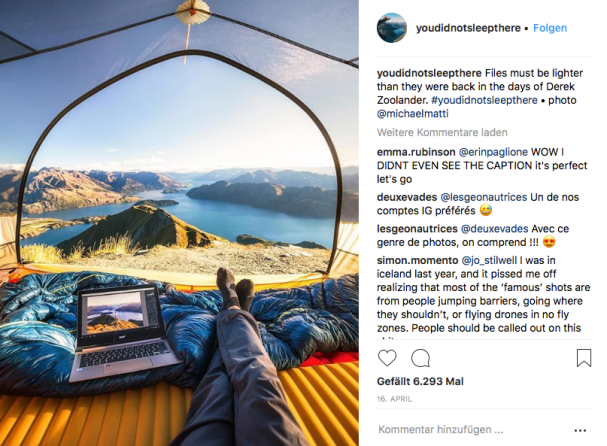Open the #youdidnotsleepthere hashtag
Image resolution: width=607 pixels, height=446 pixels.
click(x=484, y=100)
